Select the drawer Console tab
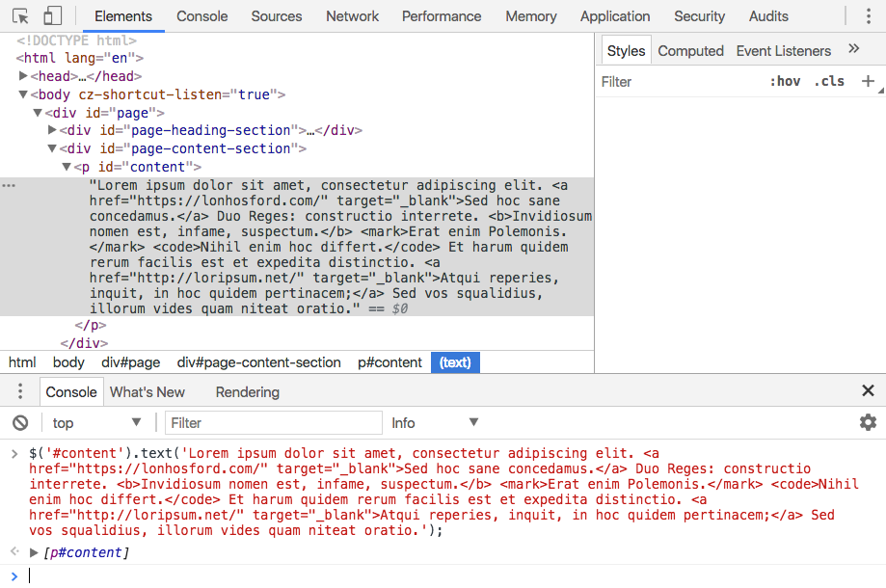Viewport: 886px width, 588px height. 71,392
